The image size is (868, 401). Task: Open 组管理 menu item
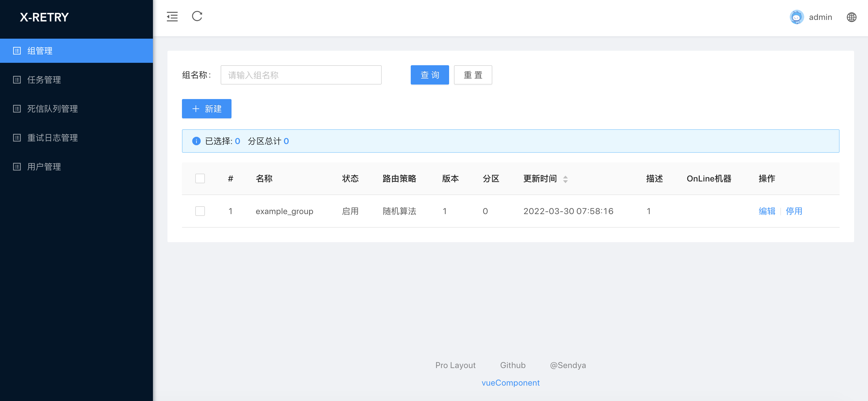(x=40, y=51)
